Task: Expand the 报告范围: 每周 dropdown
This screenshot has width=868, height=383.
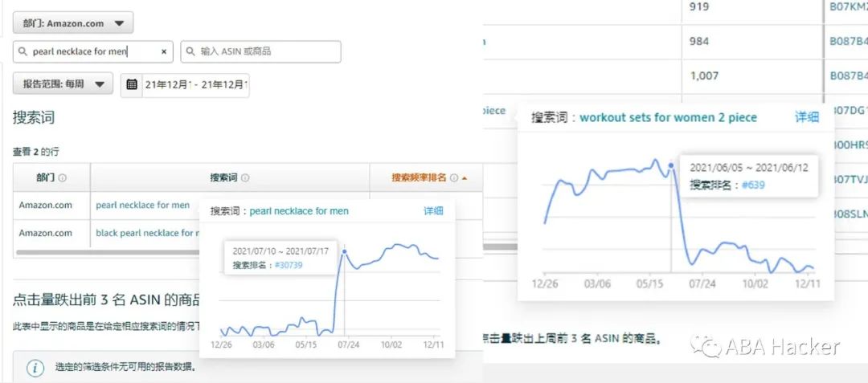Action: point(63,84)
